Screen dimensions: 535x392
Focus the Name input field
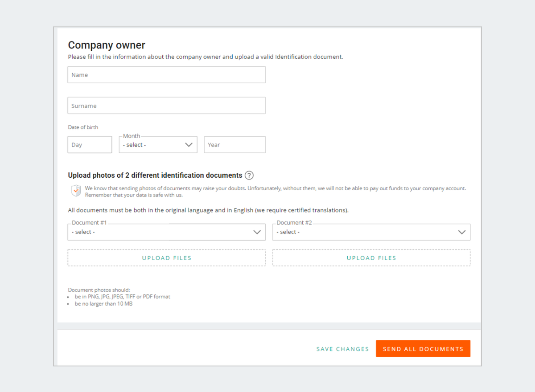(166, 75)
